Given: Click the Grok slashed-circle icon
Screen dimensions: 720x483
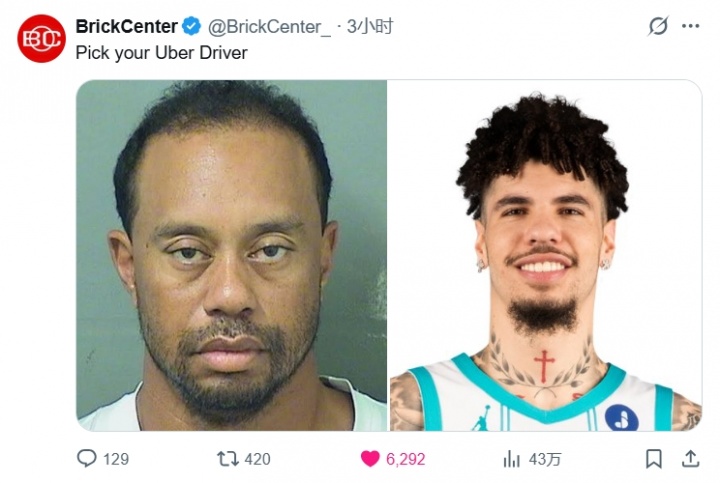Looking at the screenshot, I should (x=658, y=26).
